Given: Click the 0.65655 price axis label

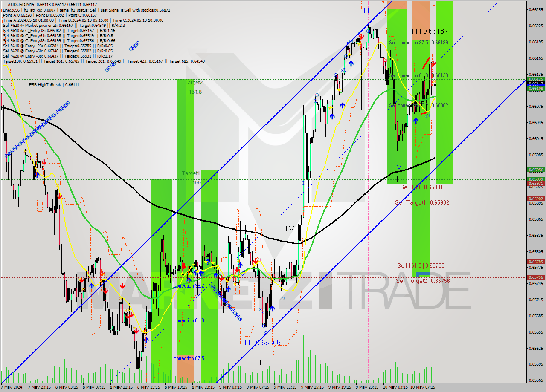Looking at the screenshot, I should 536,332.
